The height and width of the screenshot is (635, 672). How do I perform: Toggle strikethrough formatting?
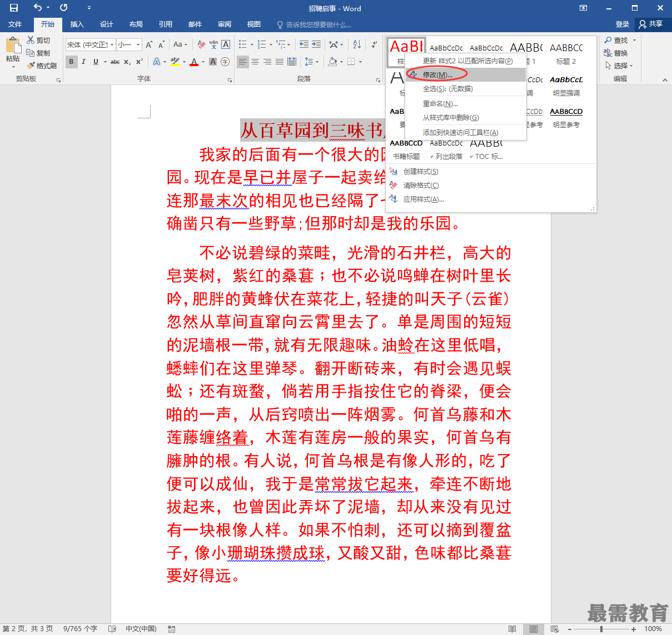click(115, 62)
